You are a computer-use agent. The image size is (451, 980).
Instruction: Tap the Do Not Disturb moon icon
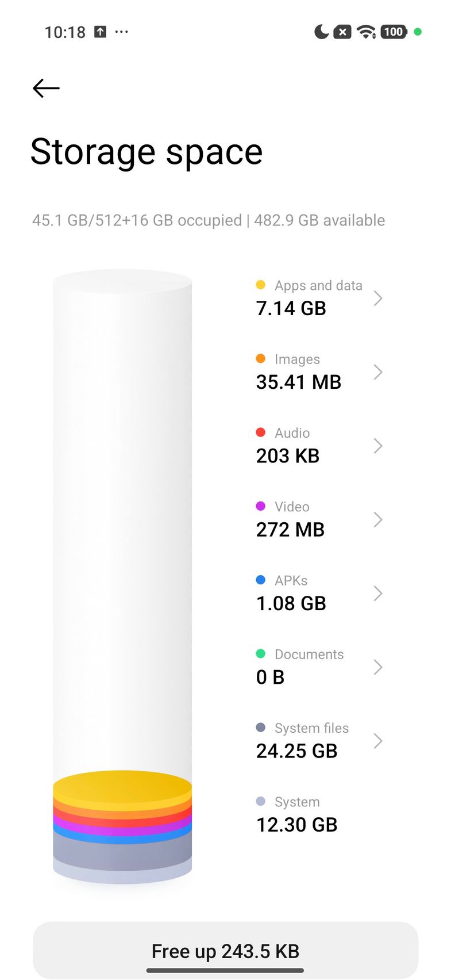[x=321, y=32]
